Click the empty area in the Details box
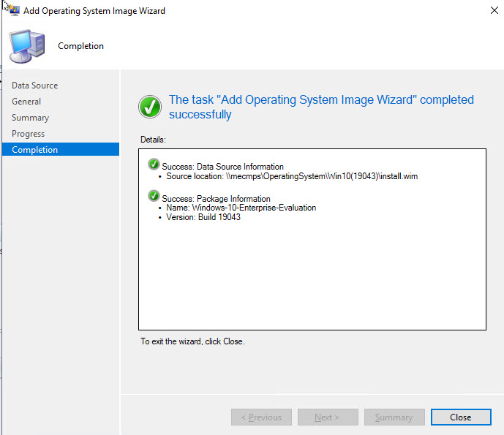This screenshot has width=504, height=435. click(x=312, y=285)
